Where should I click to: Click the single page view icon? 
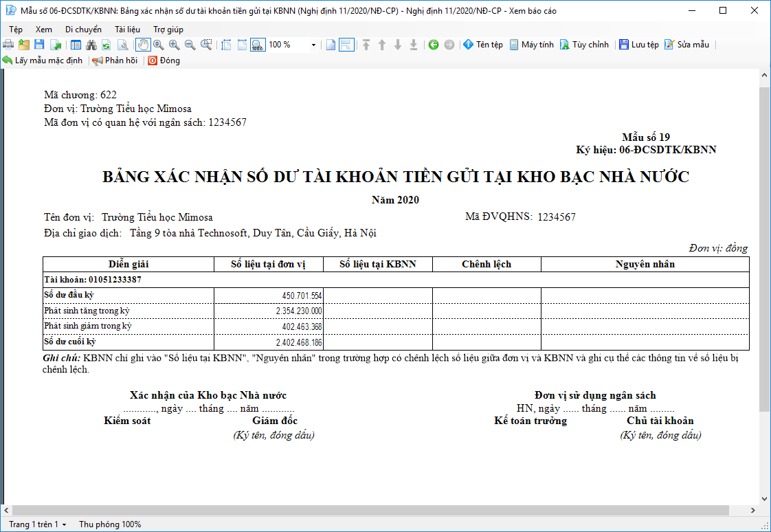(x=331, y=45)
